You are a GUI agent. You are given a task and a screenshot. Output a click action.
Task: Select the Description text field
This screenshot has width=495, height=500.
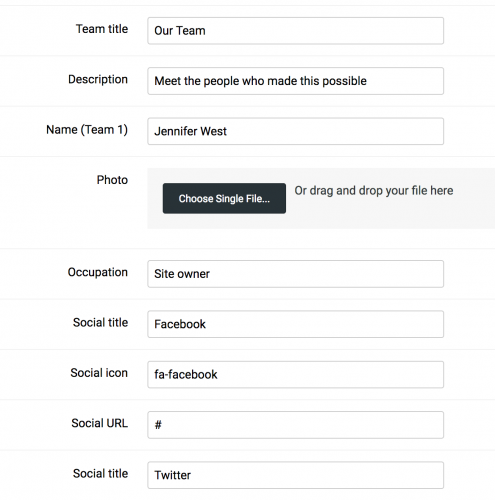pyautogui.click(x=295, y=81)
